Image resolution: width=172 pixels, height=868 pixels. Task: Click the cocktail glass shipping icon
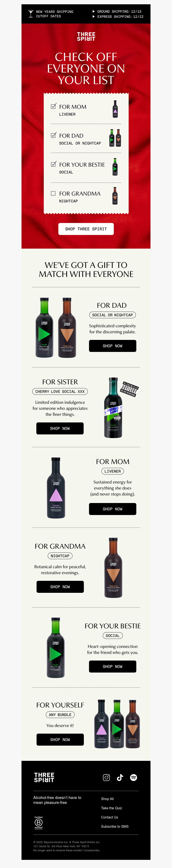point(31,14)
